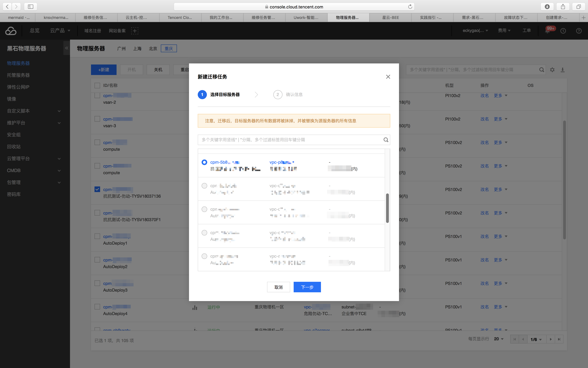Go to the first page of the list

click(514, 339)
